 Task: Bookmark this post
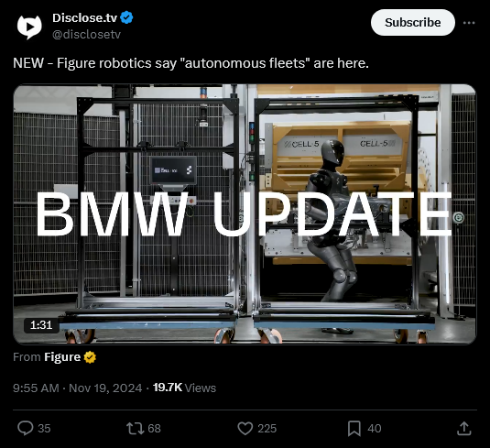[354, 429]
